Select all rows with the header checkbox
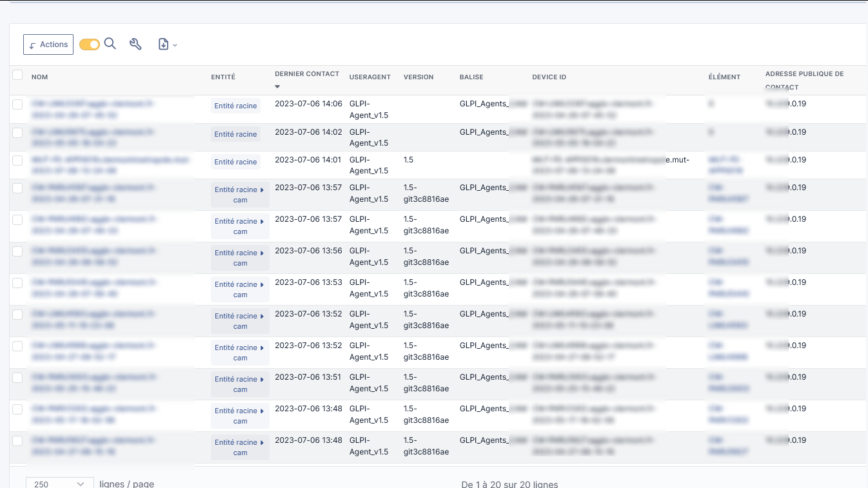The height and width of the screenshot is (488, 868). tap(17, 74)
